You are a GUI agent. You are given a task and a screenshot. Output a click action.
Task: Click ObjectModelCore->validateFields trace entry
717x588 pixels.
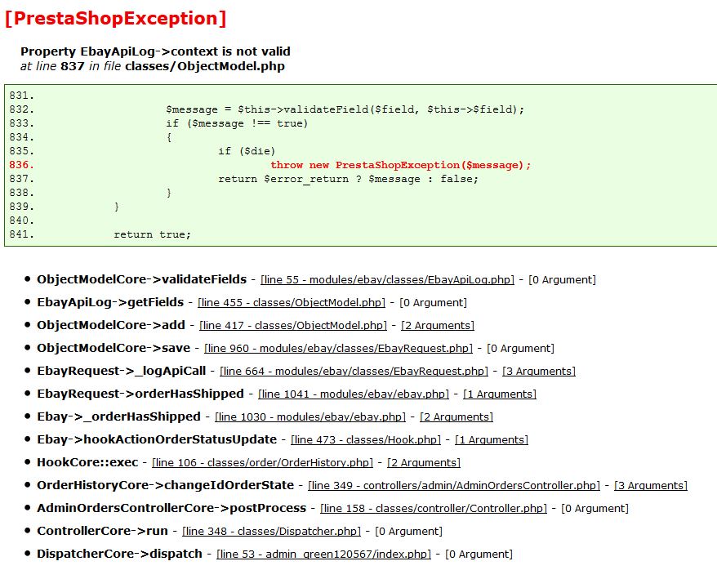[x=142, y=279]
